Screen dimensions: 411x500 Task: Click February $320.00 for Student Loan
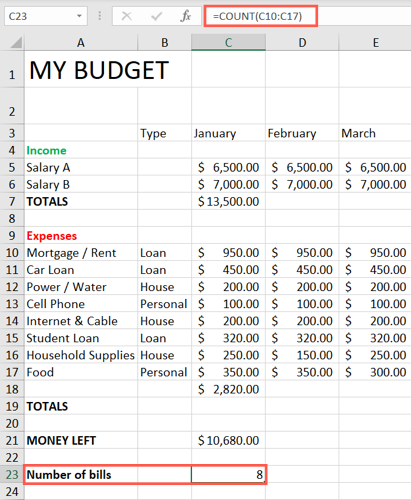coord(302,338)
